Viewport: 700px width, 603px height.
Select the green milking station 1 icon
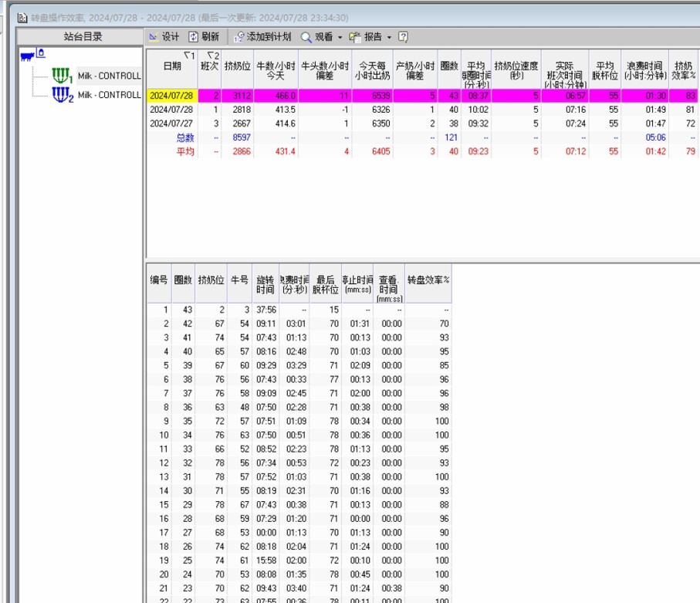click(x=62, y=76)
